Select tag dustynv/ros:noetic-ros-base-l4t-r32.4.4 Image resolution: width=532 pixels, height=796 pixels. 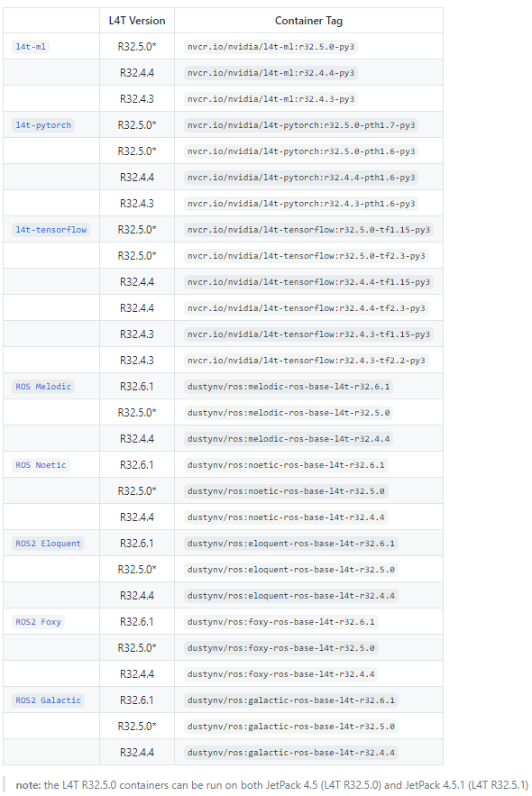286,517
